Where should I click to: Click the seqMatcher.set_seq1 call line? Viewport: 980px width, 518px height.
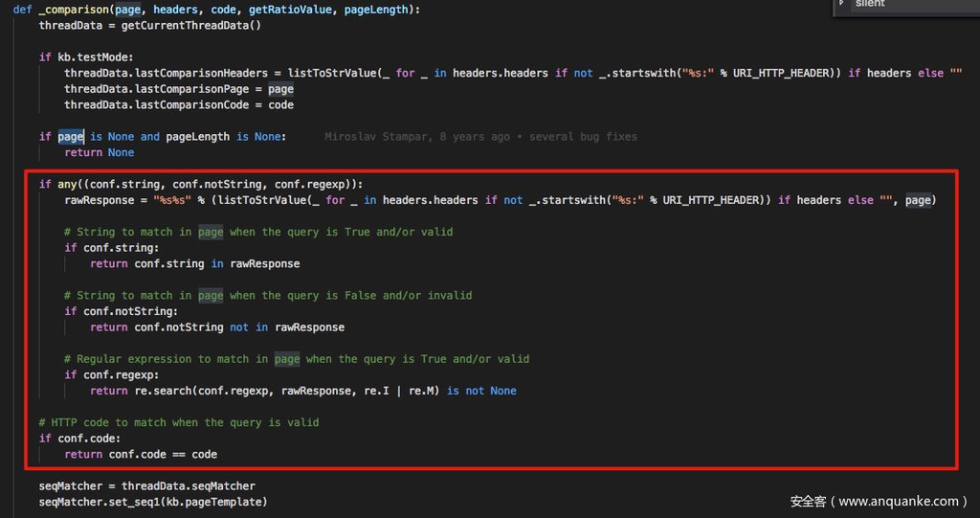pyautogui.click(x=153, y=502)
